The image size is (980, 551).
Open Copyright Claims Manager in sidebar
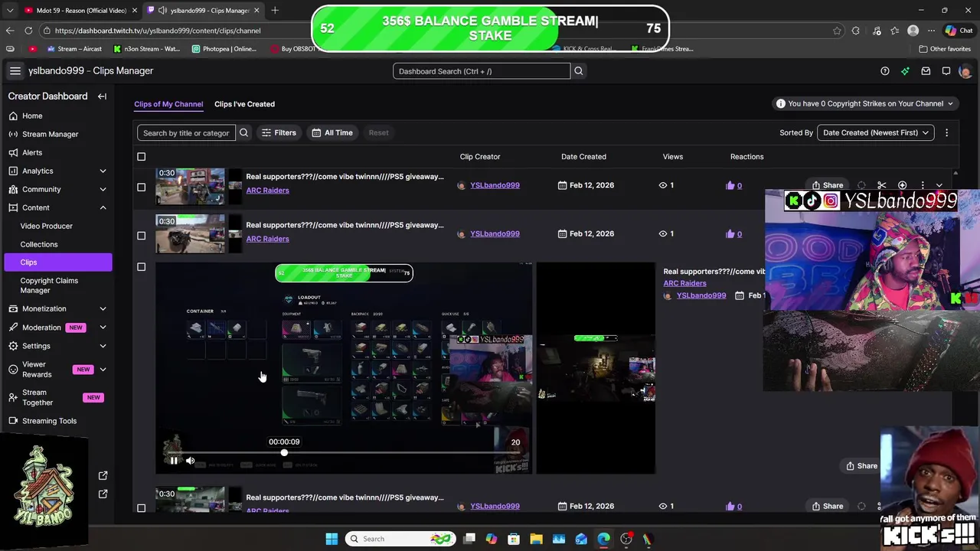(x=49, y=285)
